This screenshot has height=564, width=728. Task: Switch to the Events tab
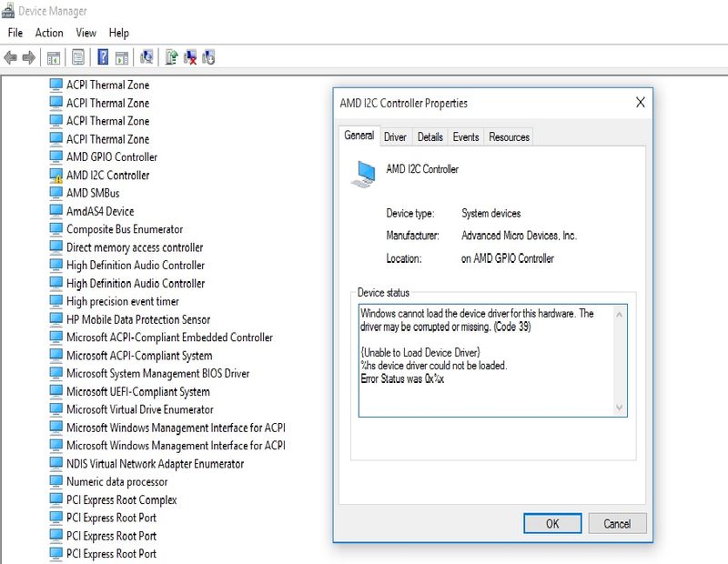click(x=466, y=137)
